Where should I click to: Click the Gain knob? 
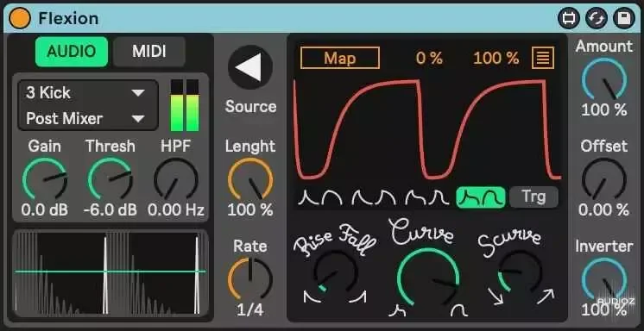[45, 179]
